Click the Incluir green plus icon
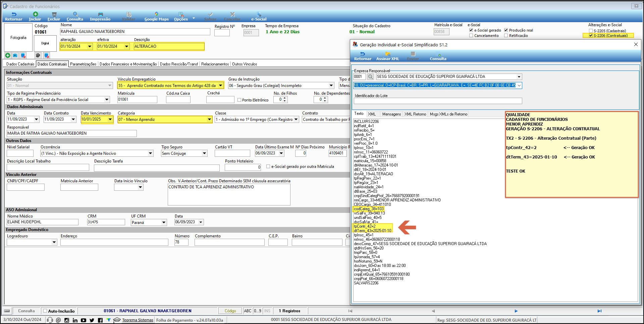 [x=35, y=14]
